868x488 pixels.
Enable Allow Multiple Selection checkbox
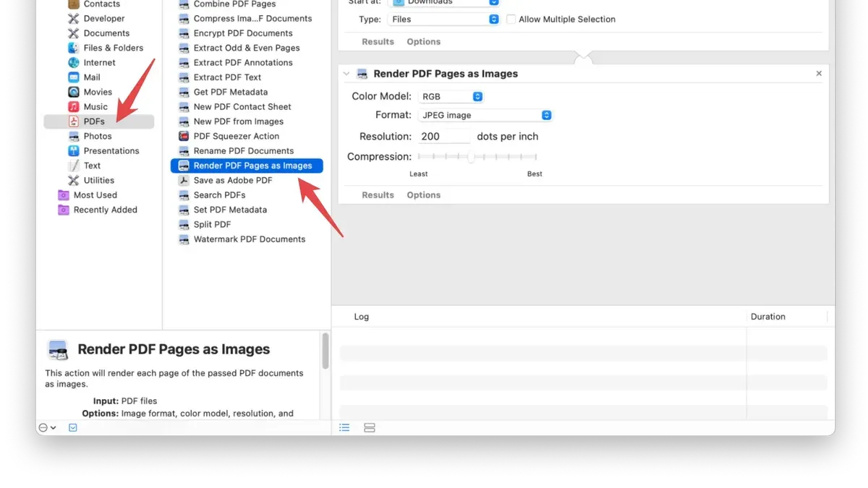[511, 20]
